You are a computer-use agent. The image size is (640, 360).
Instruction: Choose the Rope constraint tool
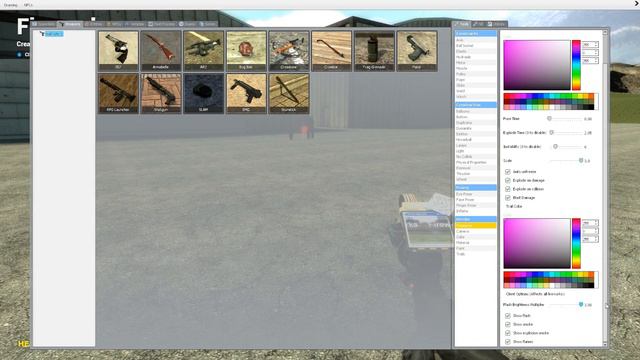point(476,80)
